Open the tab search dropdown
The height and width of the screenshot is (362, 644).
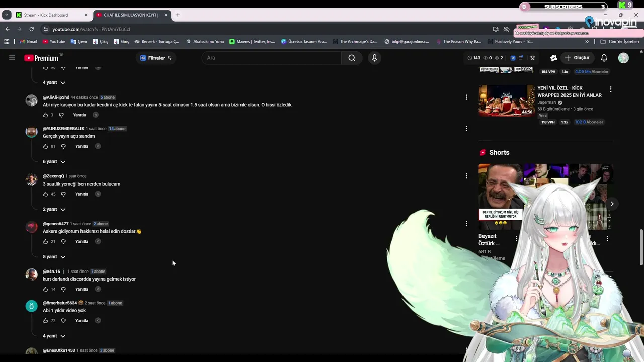pyautogui.click(x=7, y=15)
